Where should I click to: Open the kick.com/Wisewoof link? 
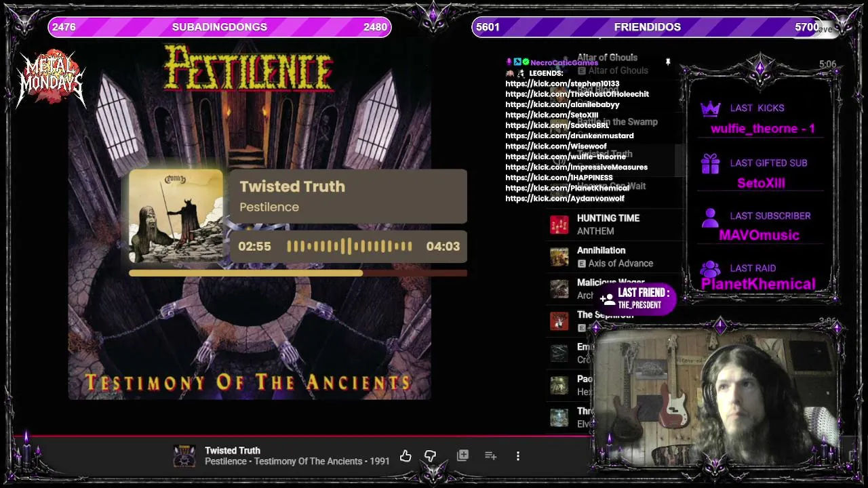click(556, 146)
